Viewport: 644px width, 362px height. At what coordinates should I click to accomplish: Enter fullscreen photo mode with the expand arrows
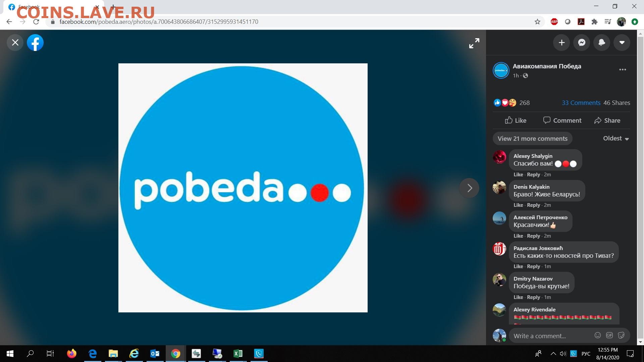pos(474,43)
